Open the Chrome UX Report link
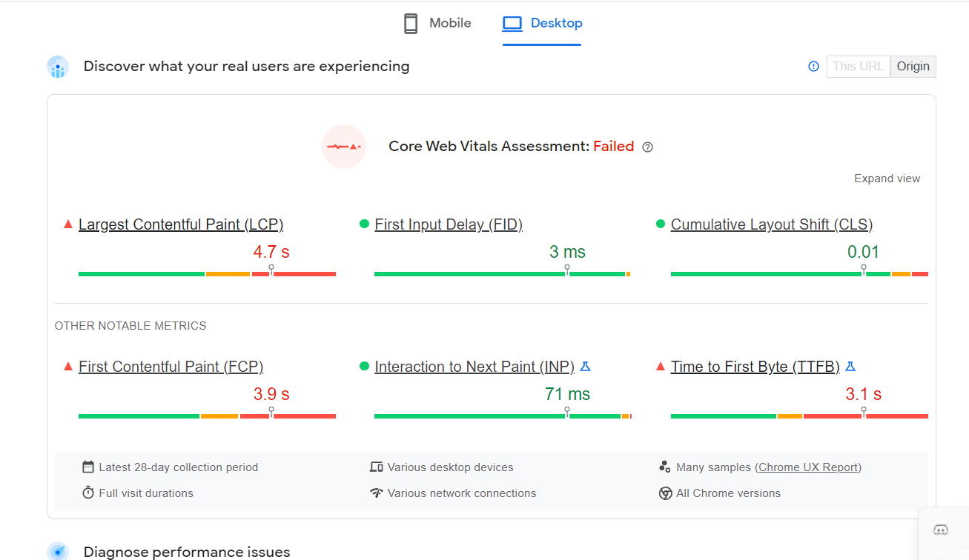The image size is (969, 560). click(808, 467)
